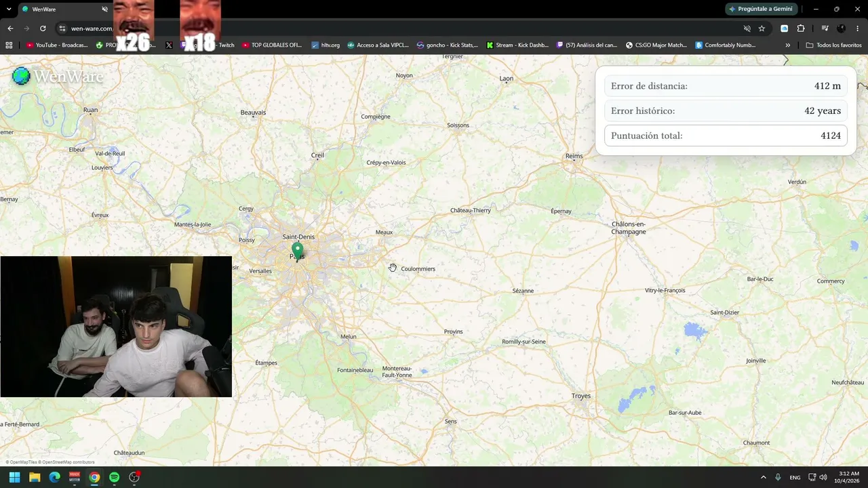Open the OpenStreetMap contributors link
The width and height of the screenshot is (868, 488).
(66, 462)
